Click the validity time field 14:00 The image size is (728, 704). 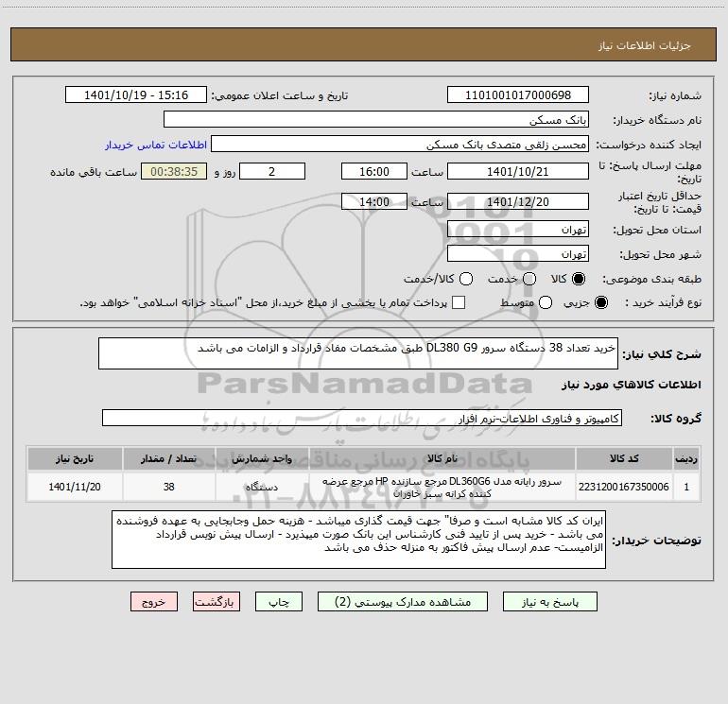click(374, 201)
